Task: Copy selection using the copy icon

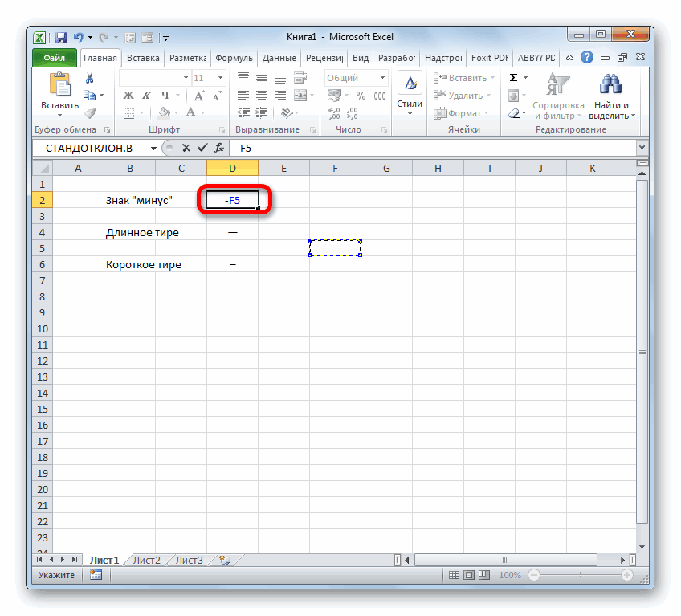Action: click(89, 95)
